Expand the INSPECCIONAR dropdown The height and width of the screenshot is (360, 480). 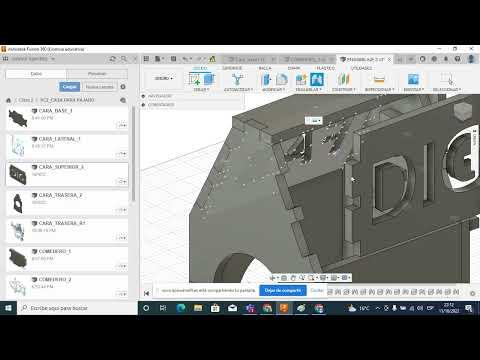pyautogui.click(x=380, y=90)
